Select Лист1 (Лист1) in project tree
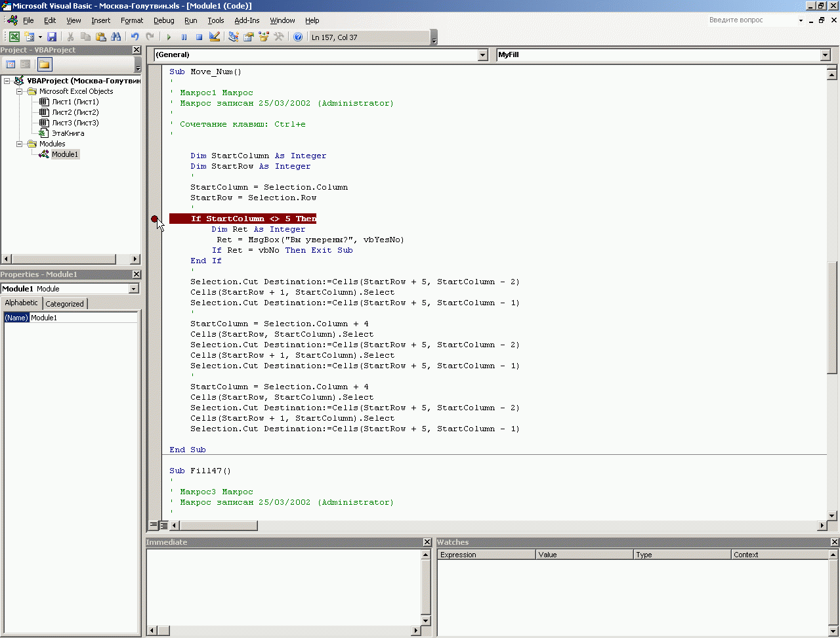Screen dimensions: 840x638 [75, 102]
